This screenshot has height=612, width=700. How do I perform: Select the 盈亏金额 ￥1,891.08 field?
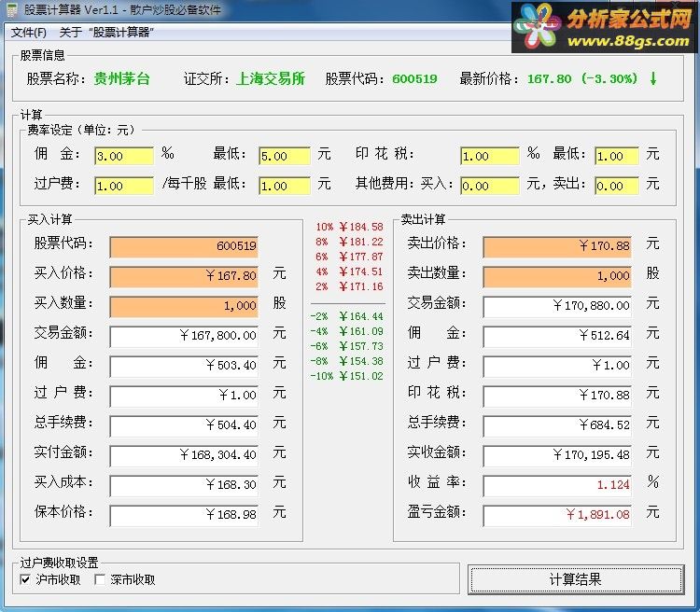point(557,515)
